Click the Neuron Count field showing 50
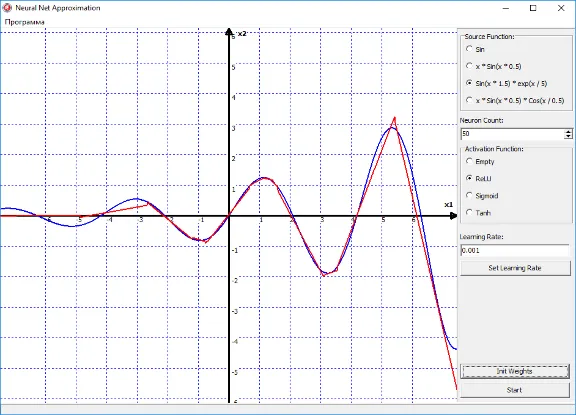This screenshot has height=415, width=576. point(512,134)
